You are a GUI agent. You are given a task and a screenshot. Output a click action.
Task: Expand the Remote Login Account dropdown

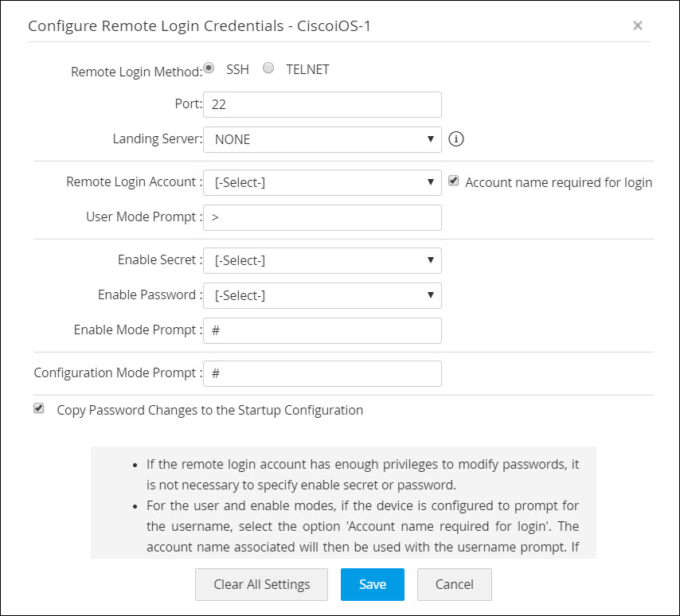click(322, 182)
